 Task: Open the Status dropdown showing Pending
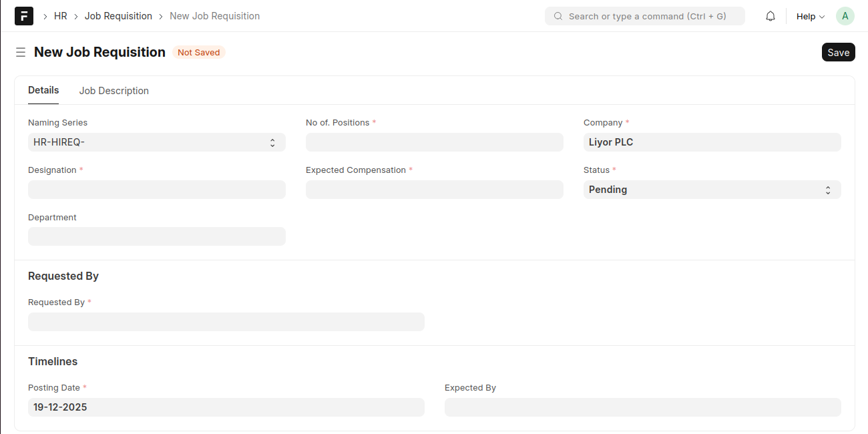712,190
